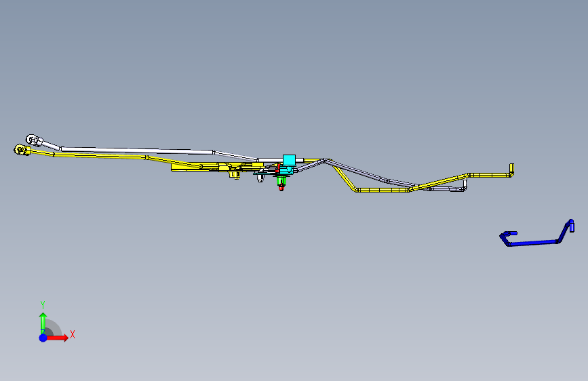
Task: Click the 'Y' label on the triad
Action: pos(43,305)
